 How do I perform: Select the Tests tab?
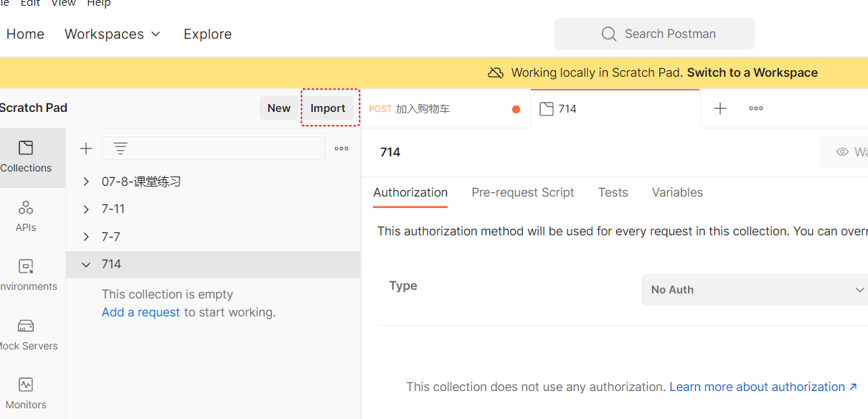coord(613,192)
